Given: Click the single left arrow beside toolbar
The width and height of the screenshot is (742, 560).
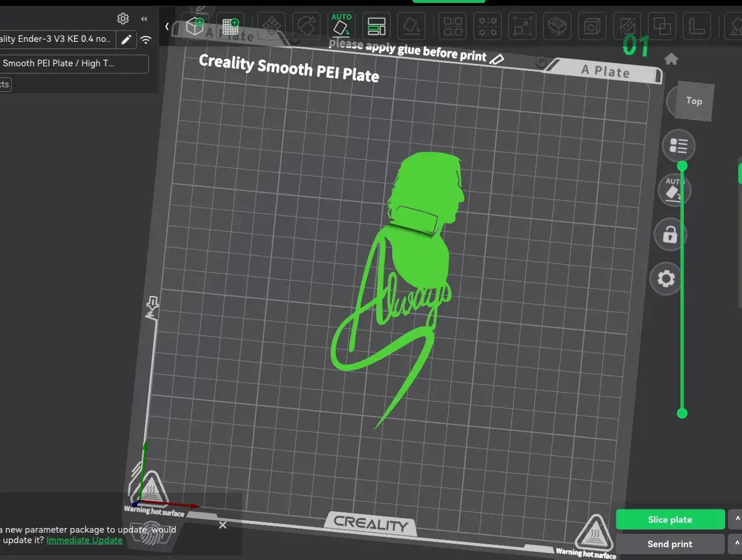Looking at the screenshot, I should (x=167, y=26).
